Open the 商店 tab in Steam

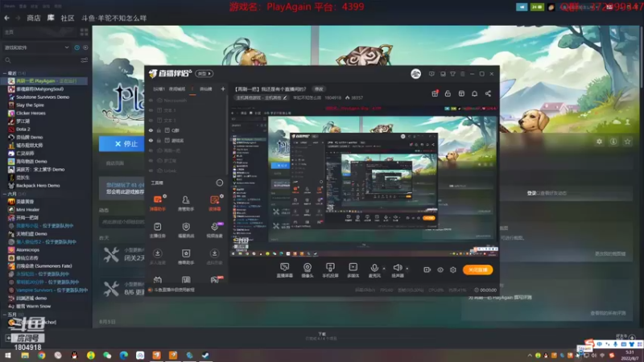(34, 18)
